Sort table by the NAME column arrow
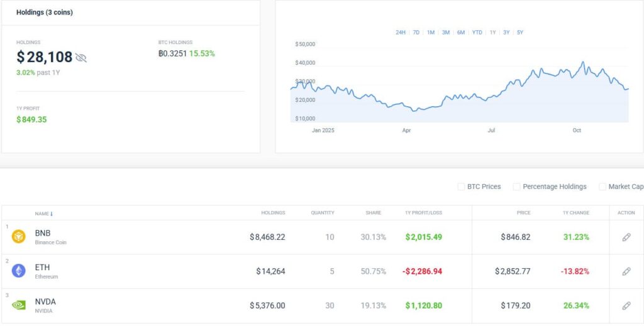Image resolution: width=644 pixels, height=326 pixels. point(51,214)
